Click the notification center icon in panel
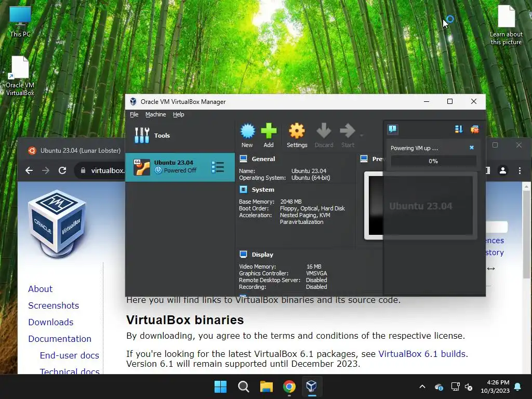Screen dimensions: 532x399 [x=393, y=129]
